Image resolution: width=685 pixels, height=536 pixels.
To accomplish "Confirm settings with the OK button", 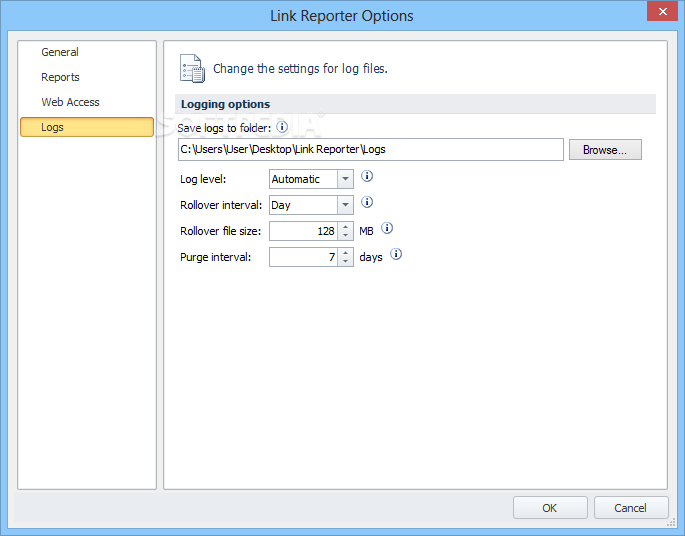I will (550, 508).
